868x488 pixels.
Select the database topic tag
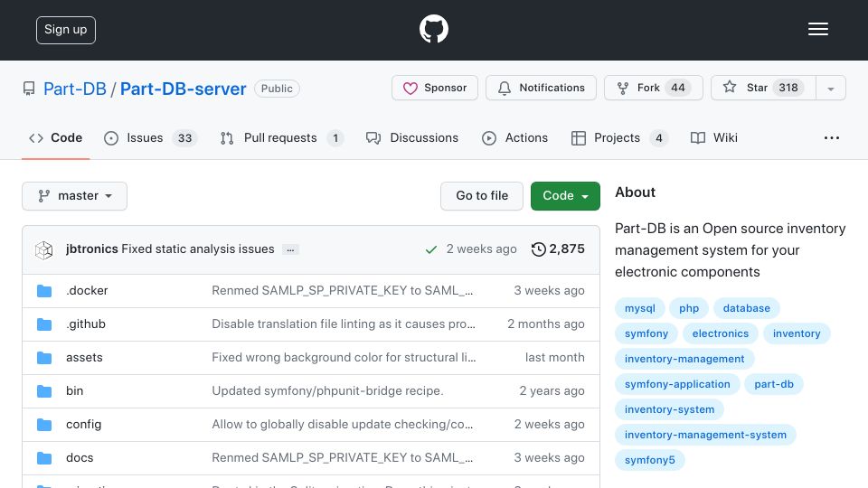[x=746, y=308]
